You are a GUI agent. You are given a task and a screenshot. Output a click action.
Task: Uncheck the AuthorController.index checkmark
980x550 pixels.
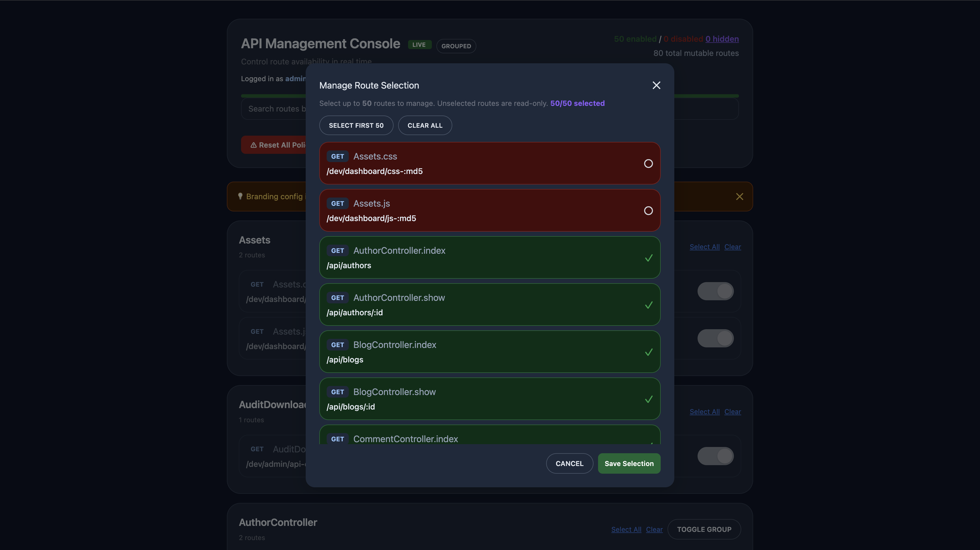pyautogui.click(x=649, y=258)
